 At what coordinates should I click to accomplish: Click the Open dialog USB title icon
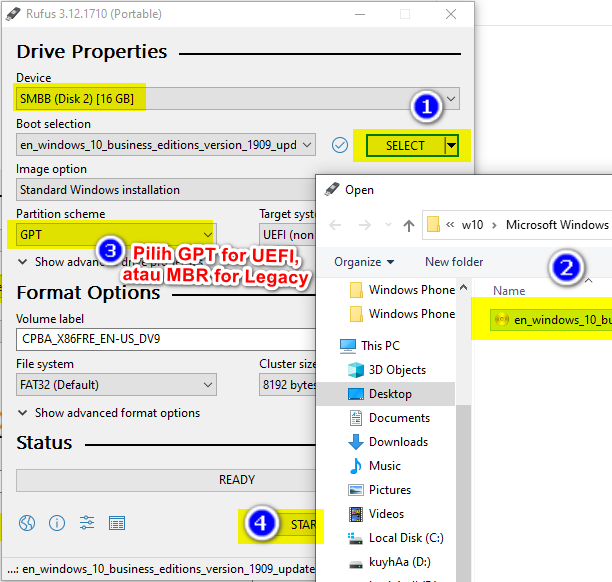tap(332, 190)
